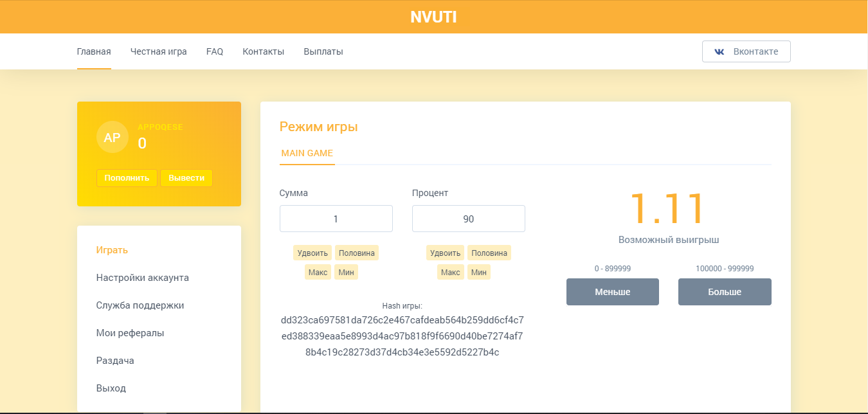
Task: Click the APPOQESE username
Action: pyautogui.click(x=160, y=127)
